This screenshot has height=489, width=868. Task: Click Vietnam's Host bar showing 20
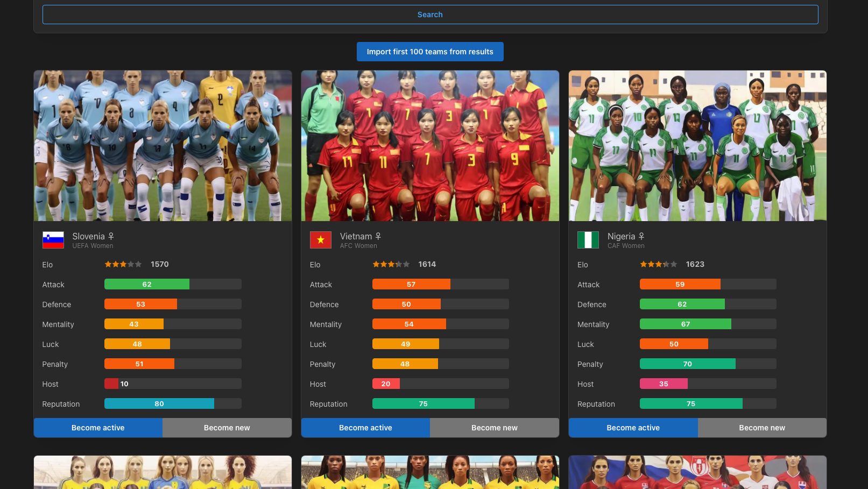pos(441,384)
